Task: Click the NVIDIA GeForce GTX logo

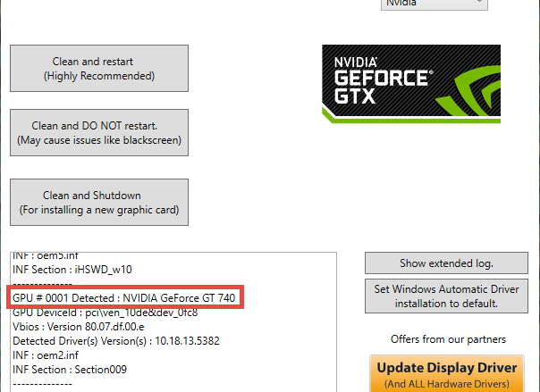Action: [x=411, y=84]
